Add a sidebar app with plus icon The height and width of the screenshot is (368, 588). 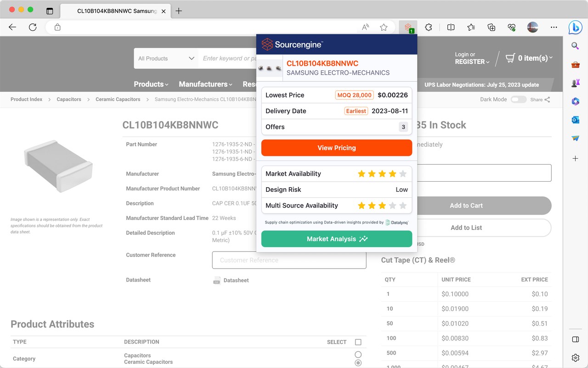575,158
